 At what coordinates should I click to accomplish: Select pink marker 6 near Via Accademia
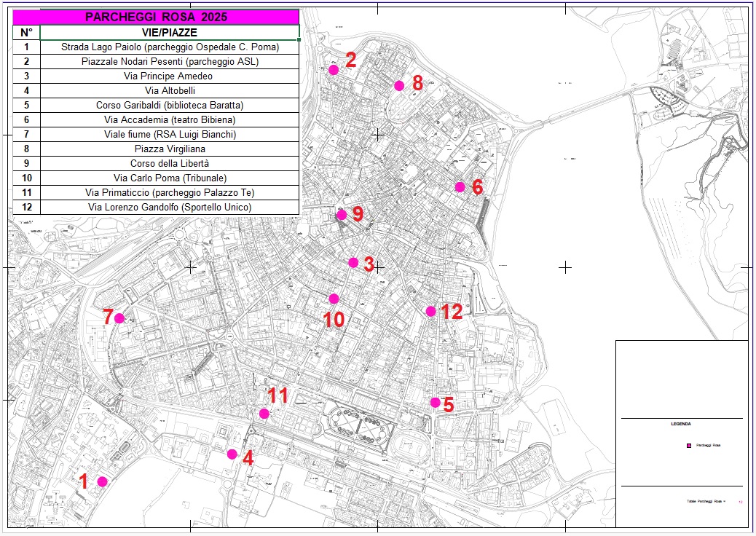coord(460,186)
